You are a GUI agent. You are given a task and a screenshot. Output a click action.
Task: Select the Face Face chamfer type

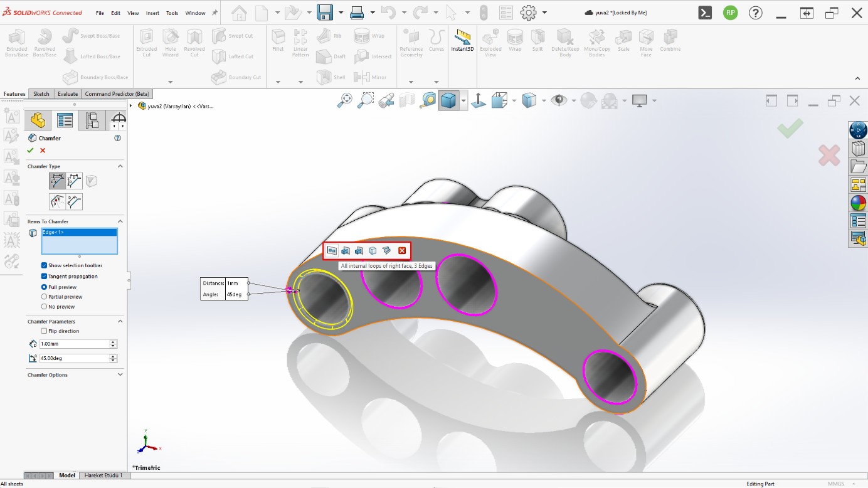tap(75, 201)
